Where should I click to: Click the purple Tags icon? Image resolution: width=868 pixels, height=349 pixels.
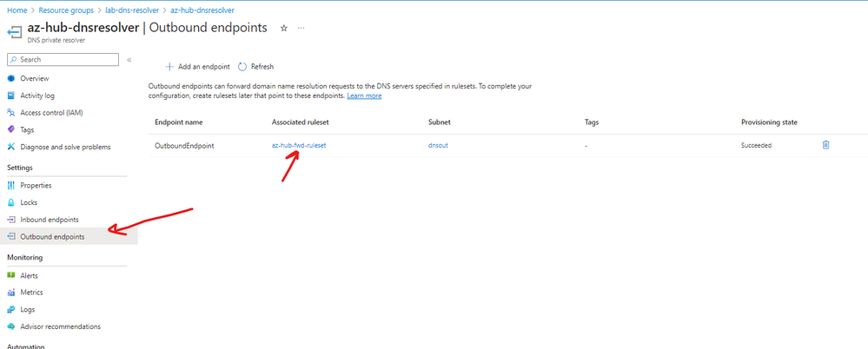tap(11, 130)
